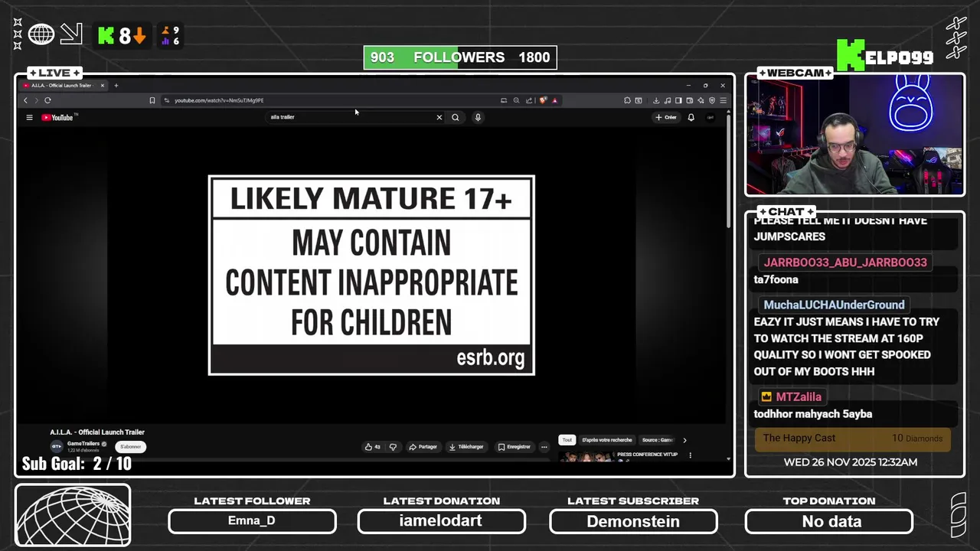Select the 'Source : Game' filter chip
Image resolution: width=980 pixels, height=551 pixels.
657,440
